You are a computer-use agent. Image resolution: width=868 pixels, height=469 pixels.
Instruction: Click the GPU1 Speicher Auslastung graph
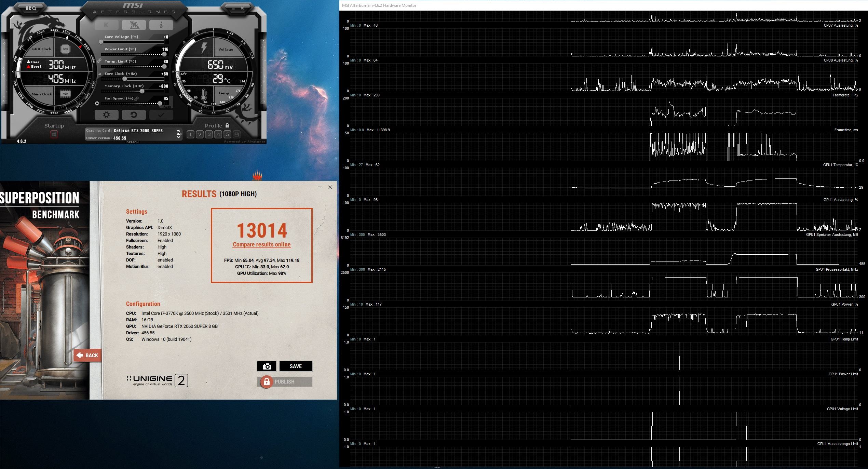[x=604, y=252]
